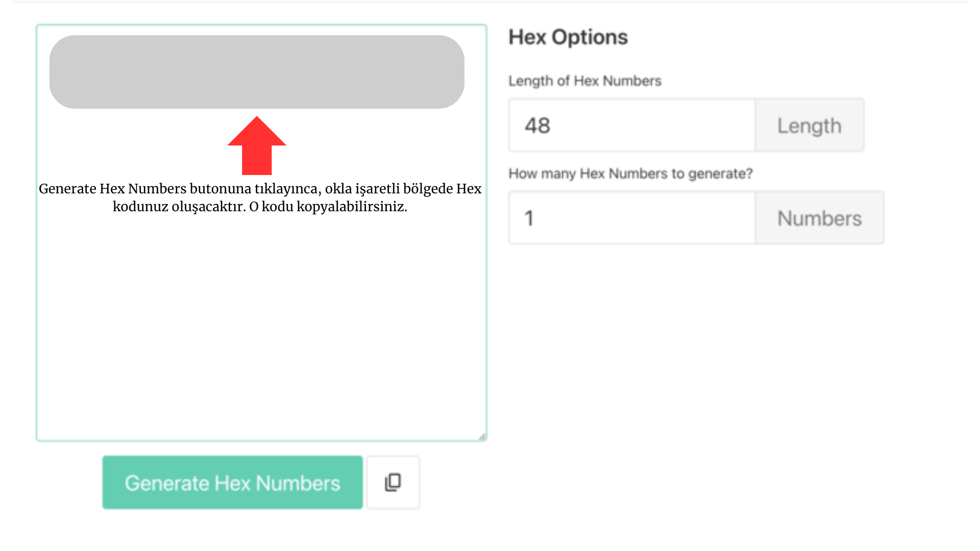Copy generated hex output with clipboard icon
Image resolution: width=980 pixels, height=551 pixels.
393,483
